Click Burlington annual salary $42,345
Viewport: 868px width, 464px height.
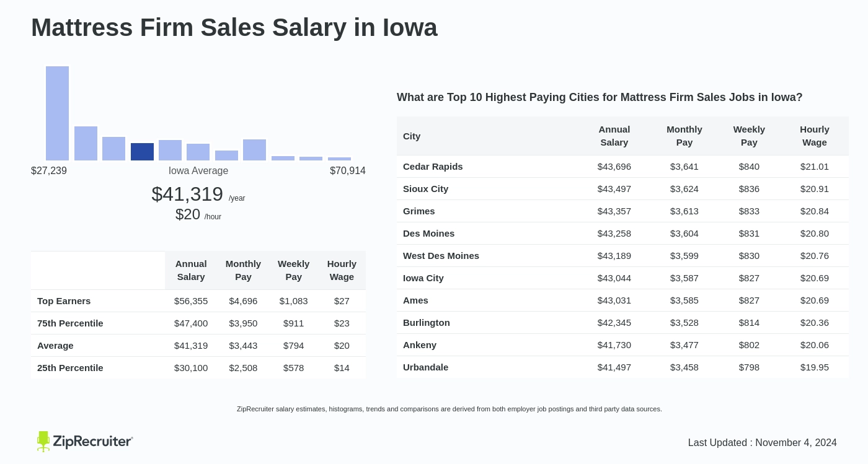coord(614,323)
